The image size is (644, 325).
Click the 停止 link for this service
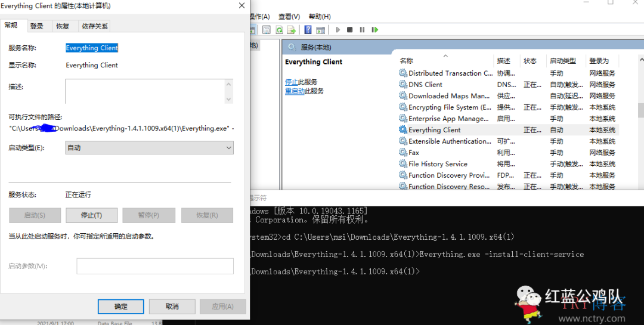(x=292, y=82)
